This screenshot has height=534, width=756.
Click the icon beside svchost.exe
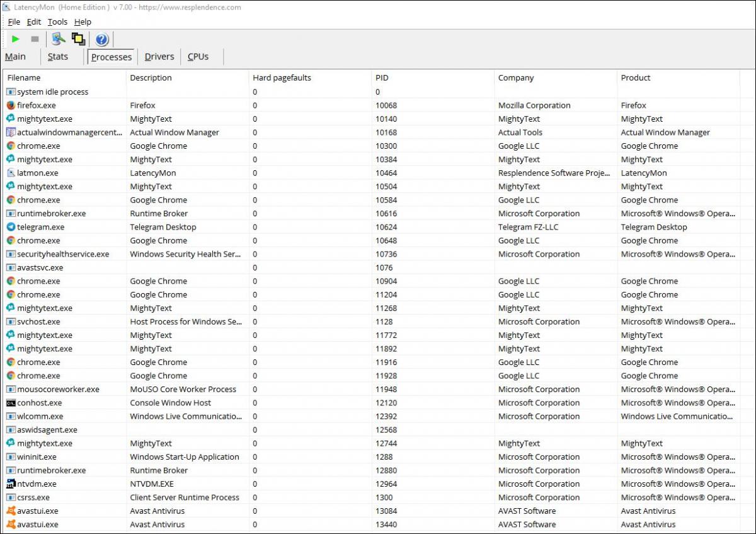pos(11,322)
